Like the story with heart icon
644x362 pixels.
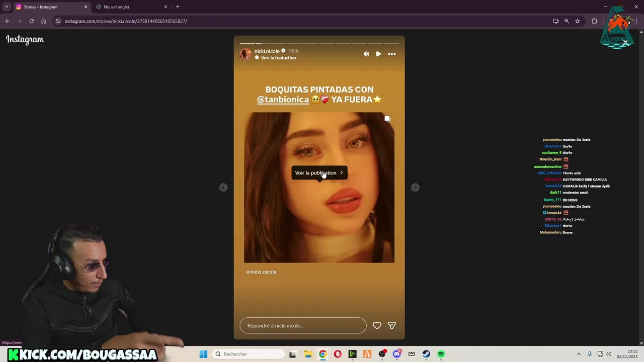377,325
